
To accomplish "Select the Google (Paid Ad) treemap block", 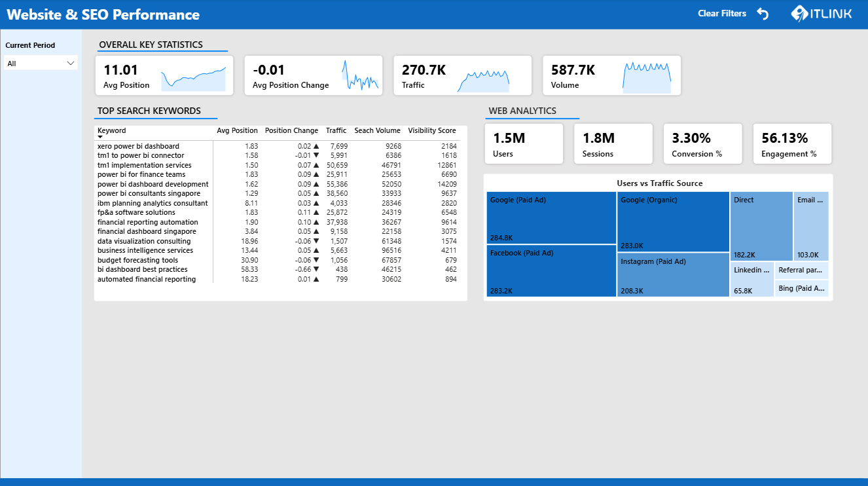I will (551, 216).
